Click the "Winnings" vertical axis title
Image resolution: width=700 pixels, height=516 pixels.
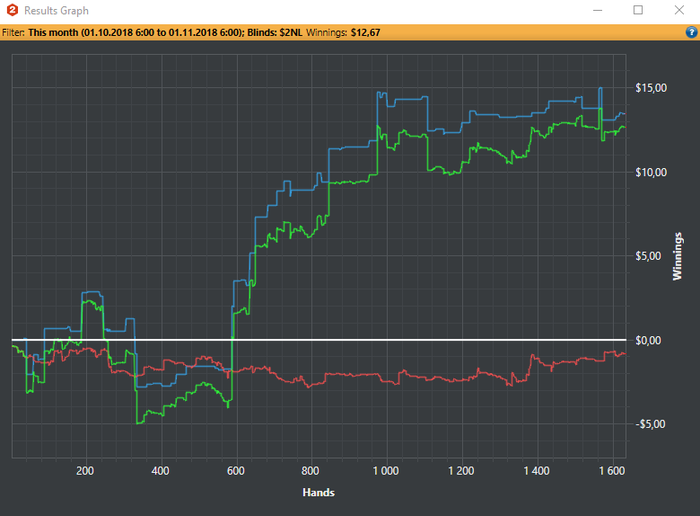(x=678, y=256)
